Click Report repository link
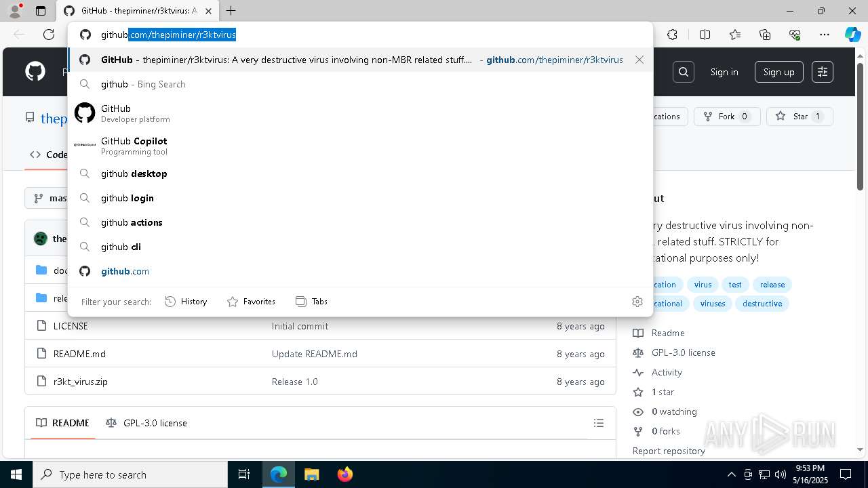 click(x=669, y=451)
